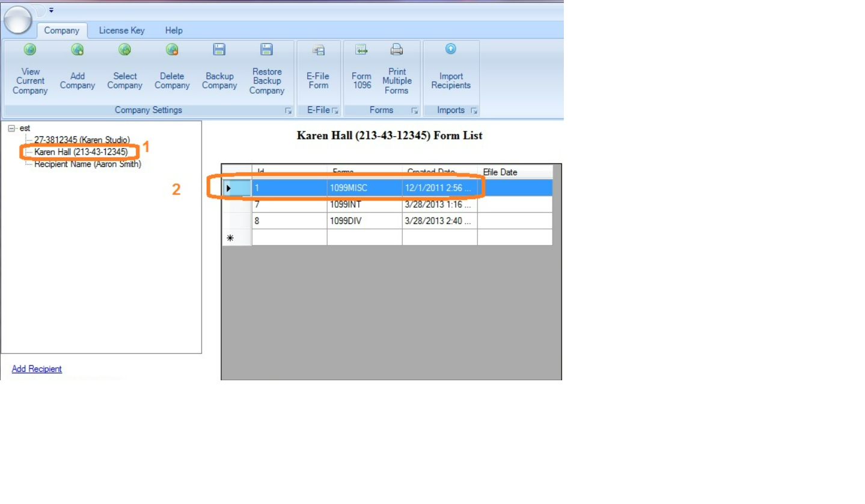
Task: Select the 1099MISC form cell
Action: (364, 188)
